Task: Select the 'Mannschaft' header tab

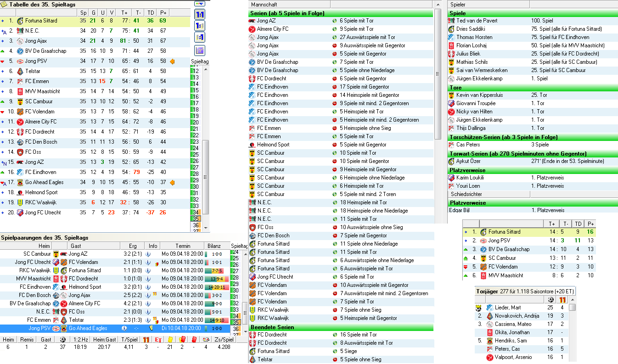Action: tap(290, 4)
